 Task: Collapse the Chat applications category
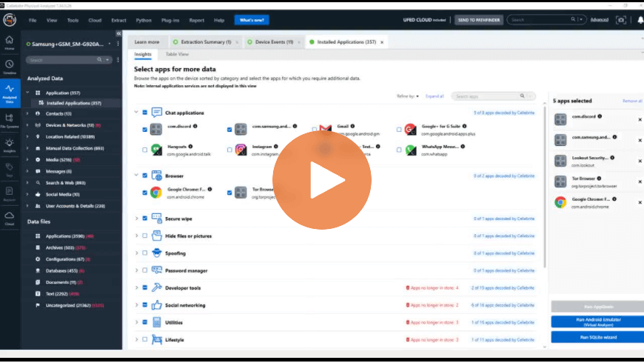136,112
